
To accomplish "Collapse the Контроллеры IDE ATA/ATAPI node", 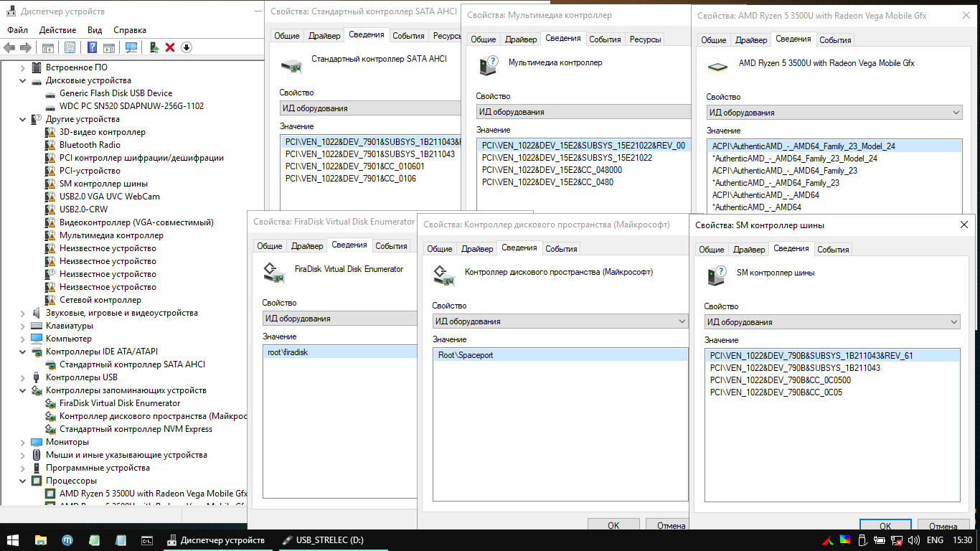I will pyautogui.click(x=23, y=352).
